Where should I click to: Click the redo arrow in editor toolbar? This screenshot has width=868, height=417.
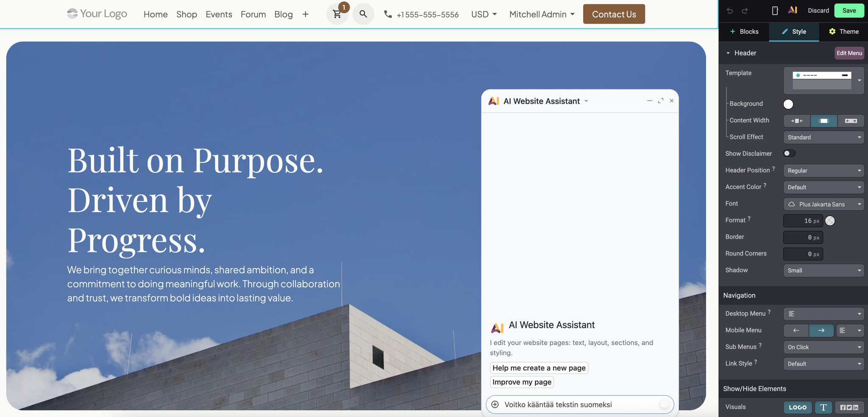(x=745, y=11)
